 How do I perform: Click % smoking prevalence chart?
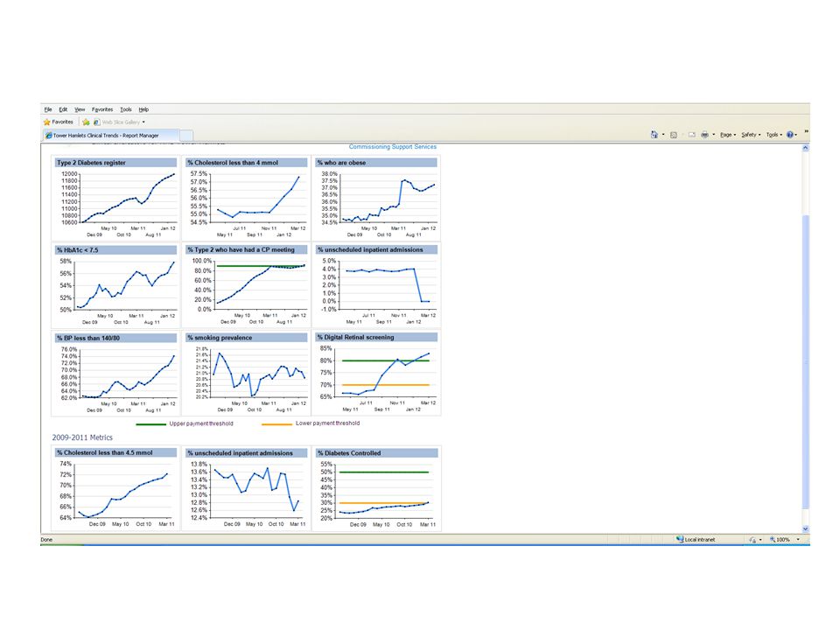(247, 374)
